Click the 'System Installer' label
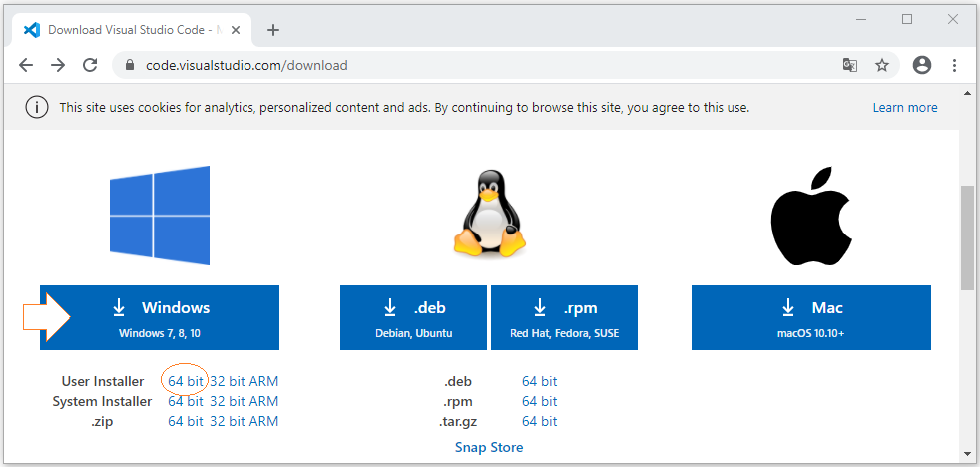980x467 pixels. click(102, 401)
